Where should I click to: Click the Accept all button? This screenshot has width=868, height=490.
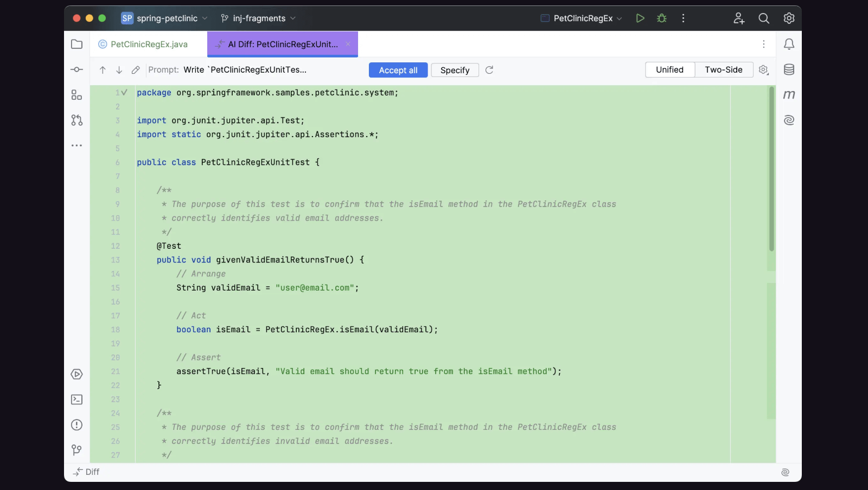coord(398,70)
